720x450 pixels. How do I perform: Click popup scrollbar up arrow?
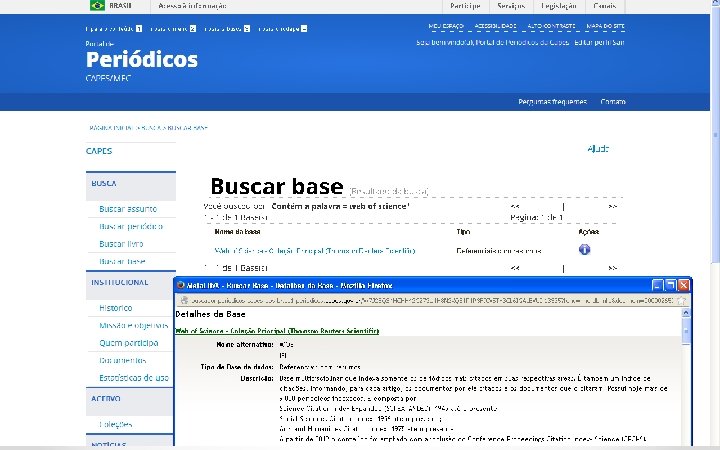point(686,313)
